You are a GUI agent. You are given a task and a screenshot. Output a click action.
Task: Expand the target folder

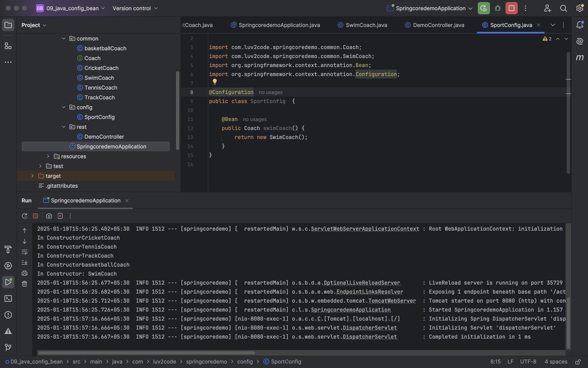(32, 176)
